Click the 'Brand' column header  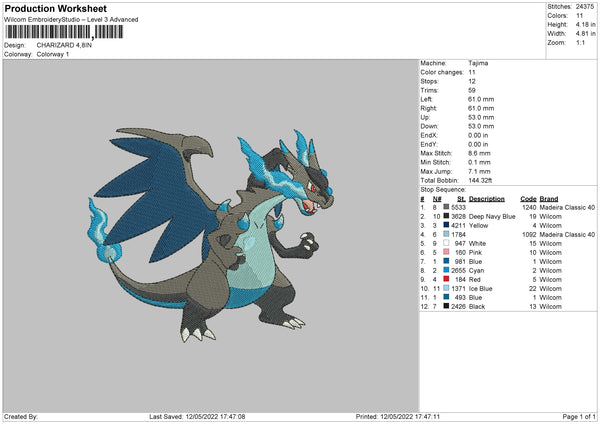(x=549, y=199)
